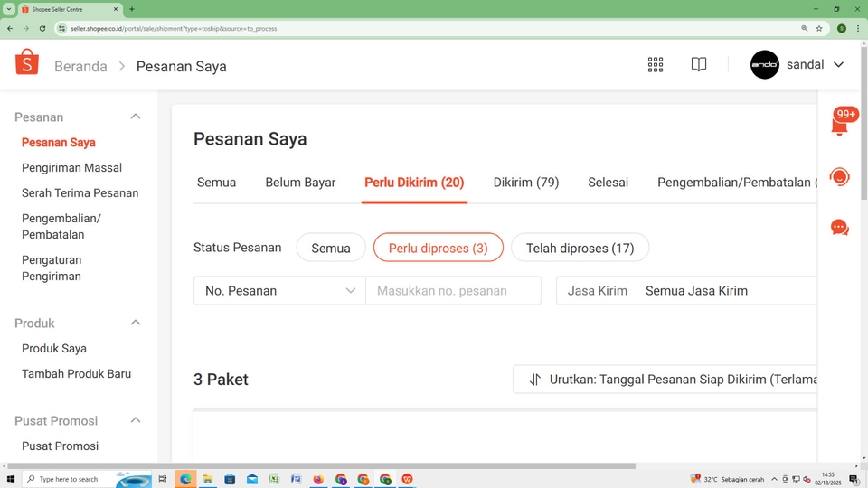
Task: Select the Perlu Dikirim (20) tab
Action: coord(414,183)
